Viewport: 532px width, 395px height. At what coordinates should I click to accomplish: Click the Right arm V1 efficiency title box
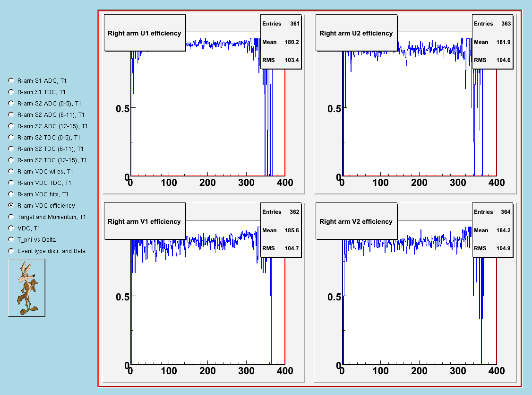(145, 221)
